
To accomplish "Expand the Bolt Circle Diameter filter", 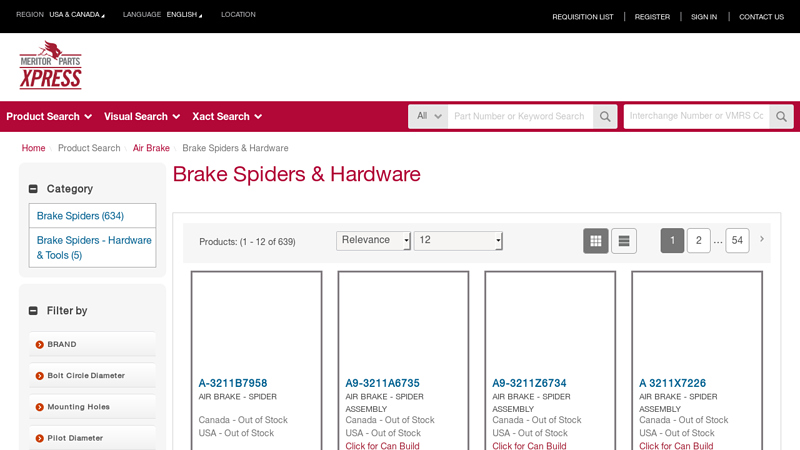I will point(92,376).
